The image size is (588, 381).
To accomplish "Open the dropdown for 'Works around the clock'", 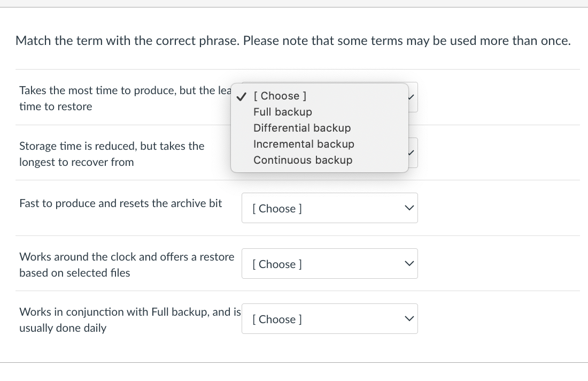I will (329, 264).
